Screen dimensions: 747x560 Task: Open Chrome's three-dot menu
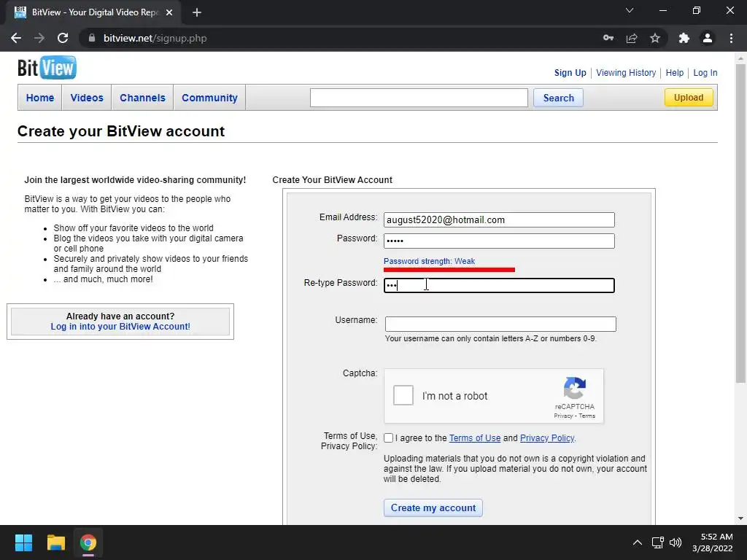click(x=731, y=38)
